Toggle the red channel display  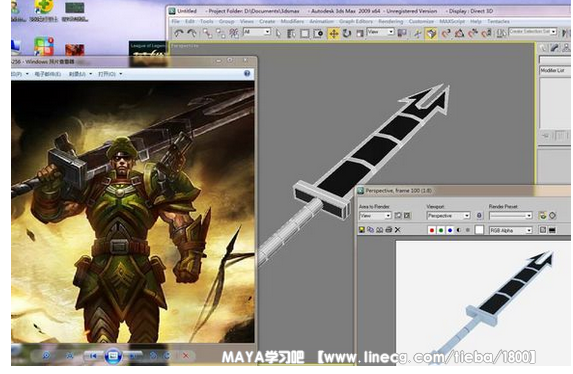click(x=432, y=230)
